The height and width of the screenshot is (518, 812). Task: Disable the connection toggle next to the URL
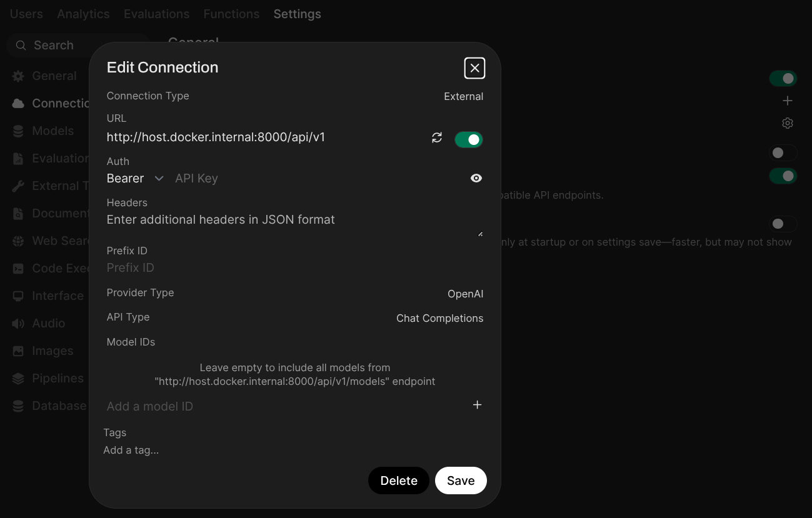pos(469,139)
